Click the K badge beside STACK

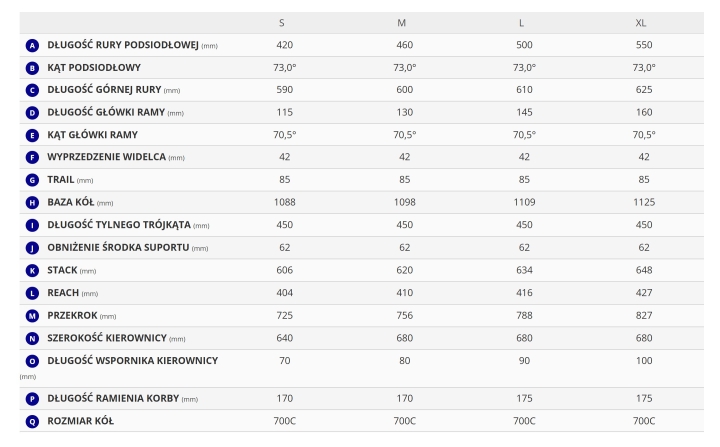pyautogui.click(x=33, y=270)
